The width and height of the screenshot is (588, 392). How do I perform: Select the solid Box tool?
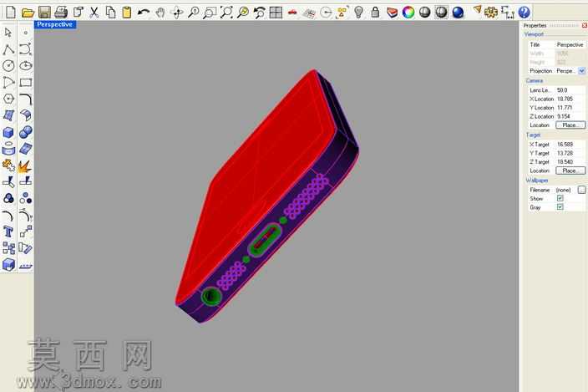[x=8, y=132]
